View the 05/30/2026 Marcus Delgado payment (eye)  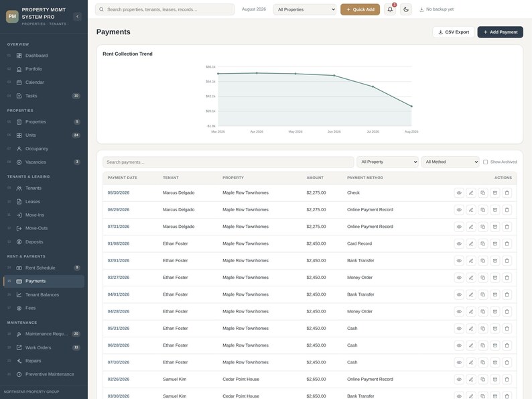tap(459, 193)
